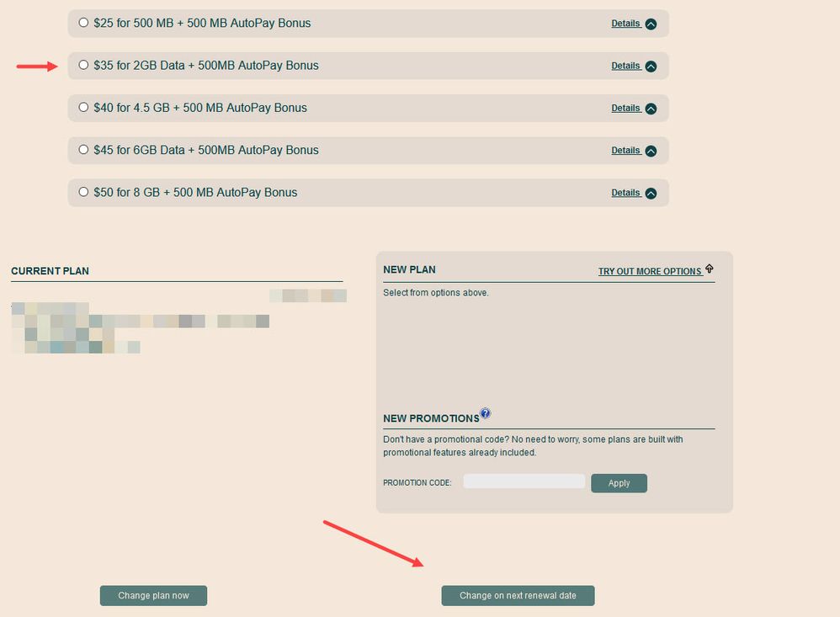Select the $35 for 2GB Data plan
The width and height of the screenshot is (840, 617).
83,65
